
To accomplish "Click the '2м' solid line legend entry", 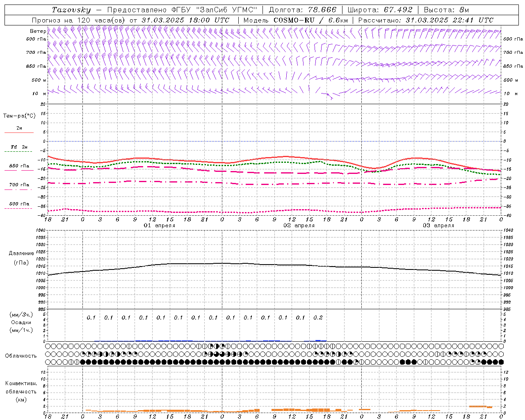I will (19, 128).
